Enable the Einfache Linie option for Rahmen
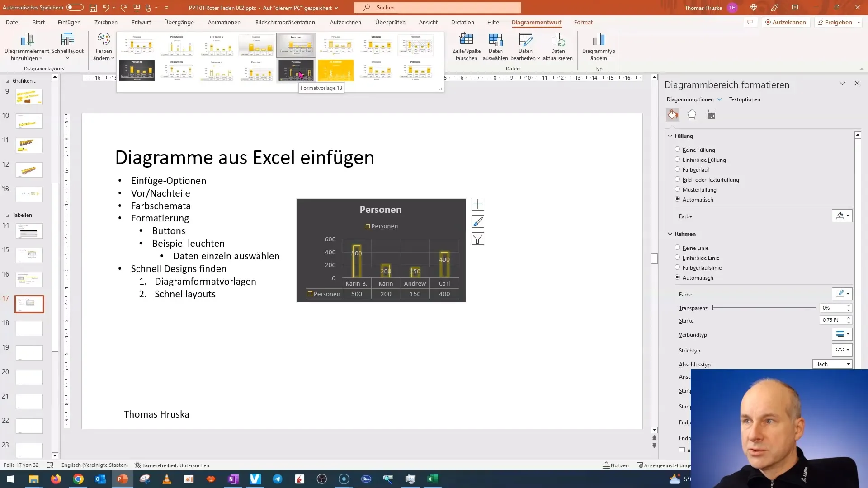 tap(677, 258)
